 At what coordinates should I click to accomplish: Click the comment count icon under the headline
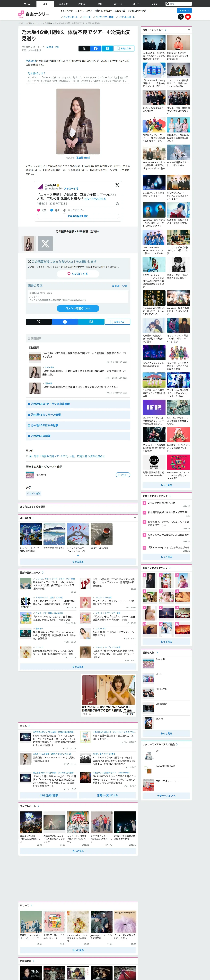[x=57, y=47]
